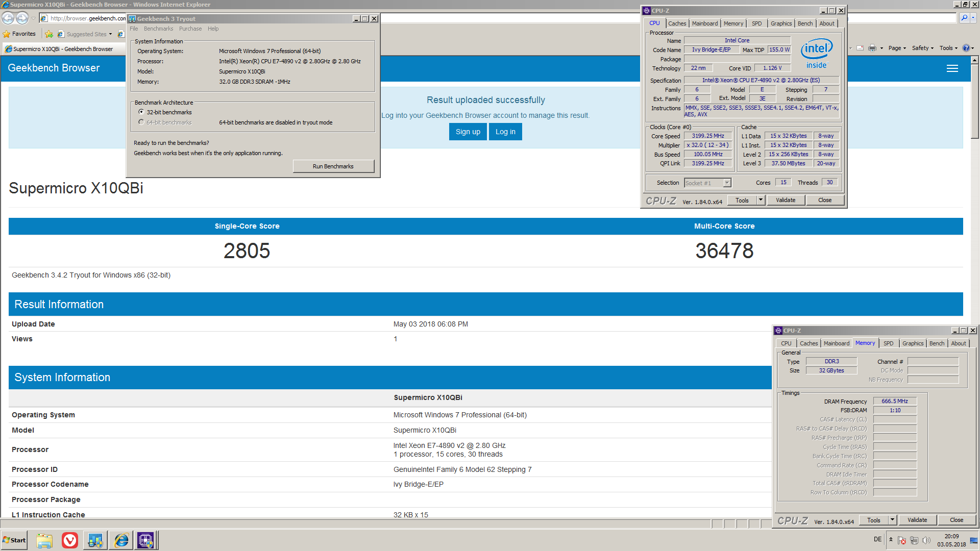Screen dimensions: 980x551
Task: Open the Socket #1 selection dropdown
Action: pos(727,183)
